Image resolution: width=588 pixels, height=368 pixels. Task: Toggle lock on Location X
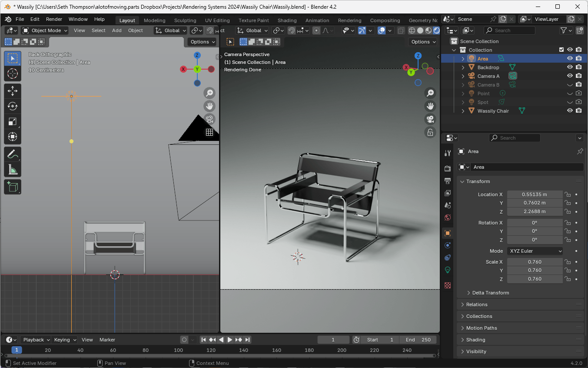(x=568, y=194)
